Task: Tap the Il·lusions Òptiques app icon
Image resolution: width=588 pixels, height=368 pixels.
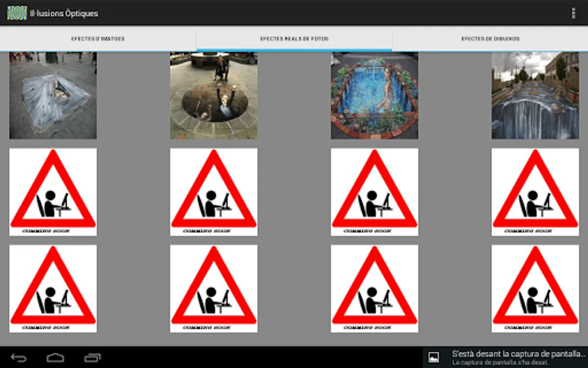Action: tap(17, 13)
